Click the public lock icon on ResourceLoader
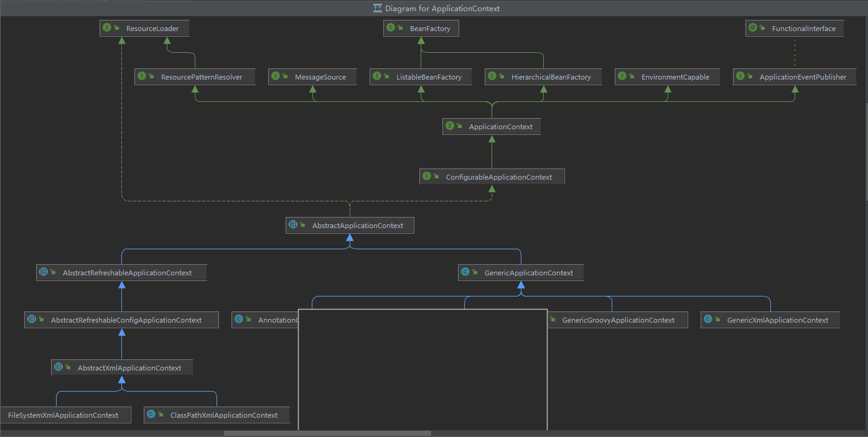Viewport: 868px width, 437px height. (117, 29)
